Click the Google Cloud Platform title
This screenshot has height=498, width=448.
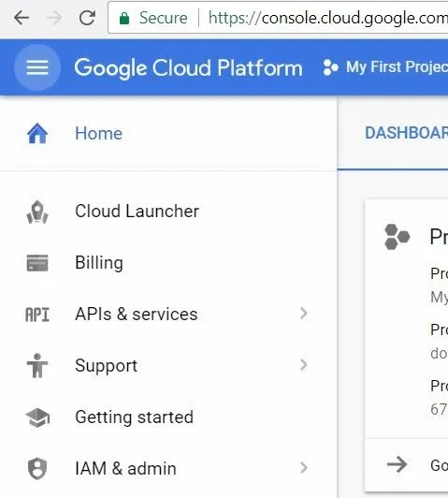[189, 68]
